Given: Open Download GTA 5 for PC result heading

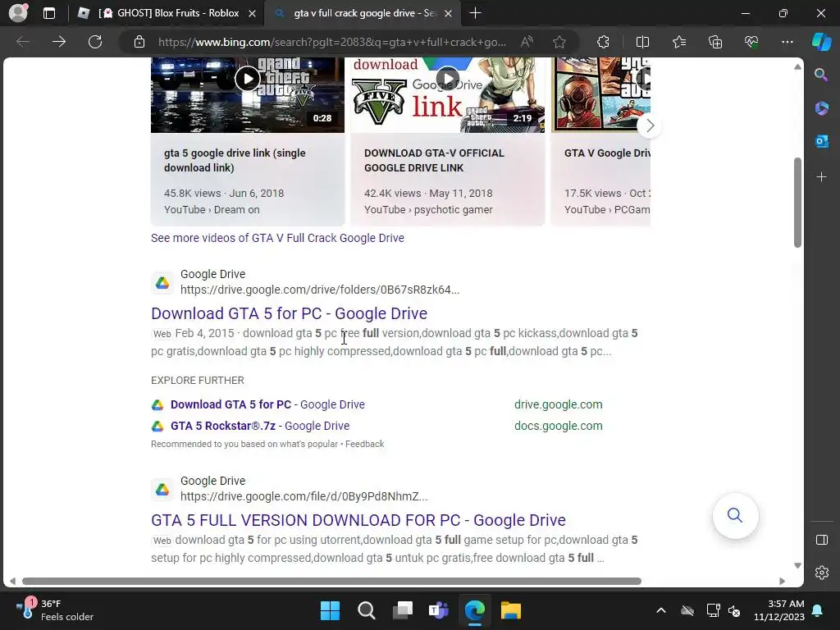Looking at the screenshot, I should (x=290, y=313).
